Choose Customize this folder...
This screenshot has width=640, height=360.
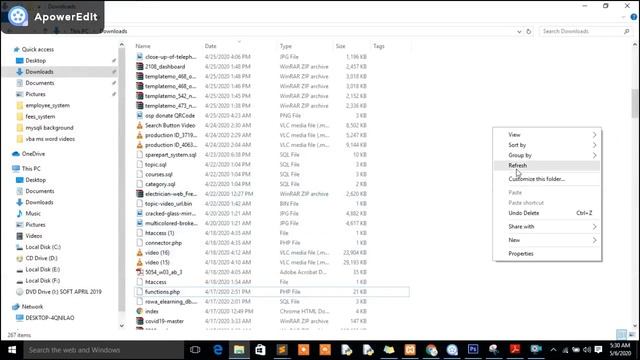[x=547, y=179]
